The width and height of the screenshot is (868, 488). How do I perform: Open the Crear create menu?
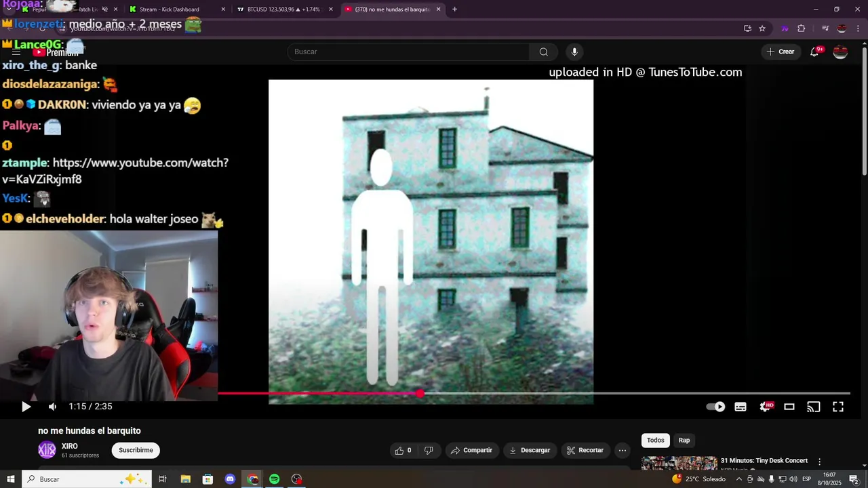tap(780, 52)
